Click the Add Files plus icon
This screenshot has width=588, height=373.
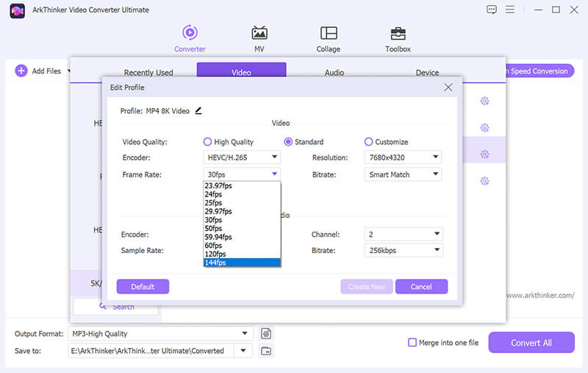pyautogui.click(x=21, y=71)
